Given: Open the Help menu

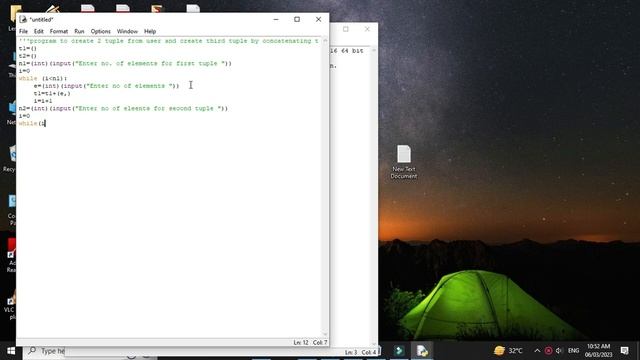Looking at the screenshot, I should point(150,31).
